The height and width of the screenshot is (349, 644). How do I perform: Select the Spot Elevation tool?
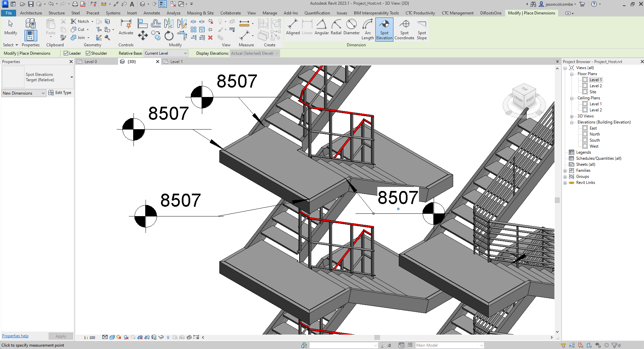click(x=384, y=29)
